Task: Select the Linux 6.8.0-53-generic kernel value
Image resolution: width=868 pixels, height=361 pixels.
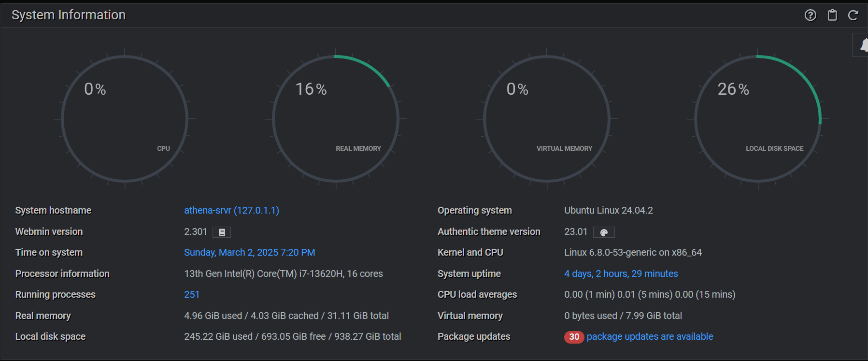Action: pos(633,252)
